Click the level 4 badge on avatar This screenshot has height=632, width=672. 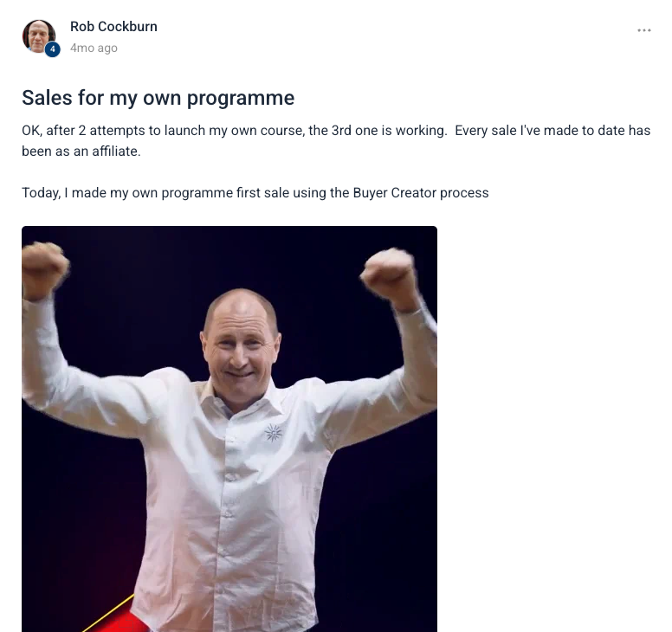52,49
